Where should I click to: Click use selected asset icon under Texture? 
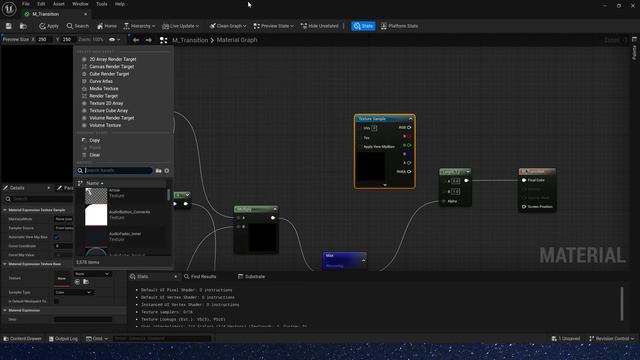tap(77, 282)
